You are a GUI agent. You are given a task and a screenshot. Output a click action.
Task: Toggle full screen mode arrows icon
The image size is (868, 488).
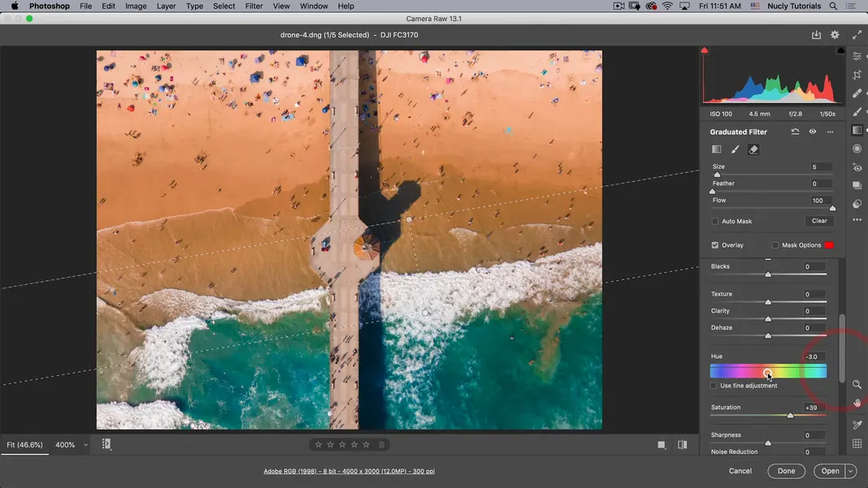click(857, 35)
